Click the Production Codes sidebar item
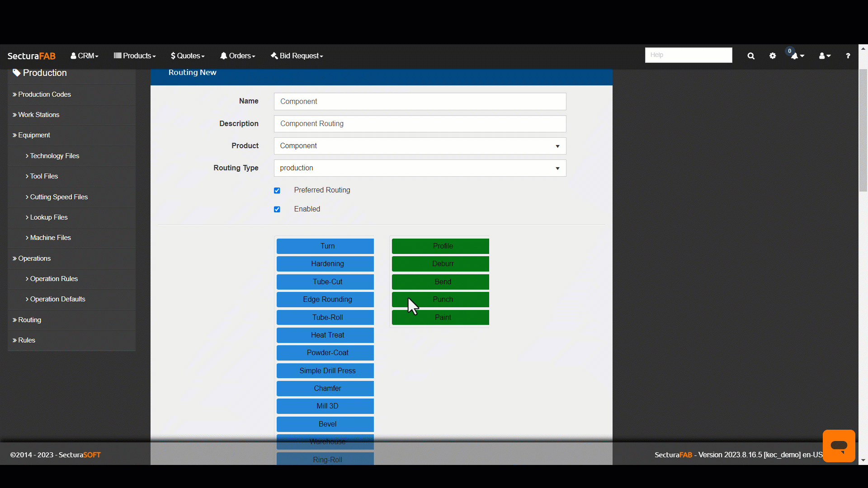Image resolution: width=868 pixels, height=488 pixels. (x=45, y=94)
